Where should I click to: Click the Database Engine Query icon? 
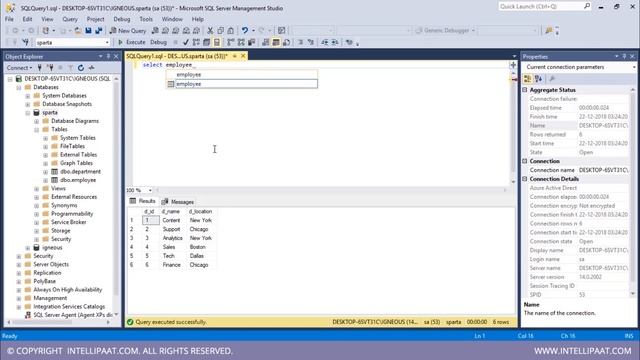(x=155, y=31)
